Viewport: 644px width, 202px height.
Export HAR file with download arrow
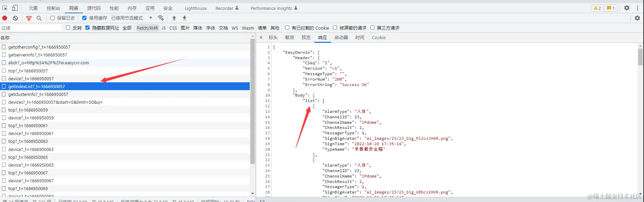pyautogui.click(x=184, y=18)
